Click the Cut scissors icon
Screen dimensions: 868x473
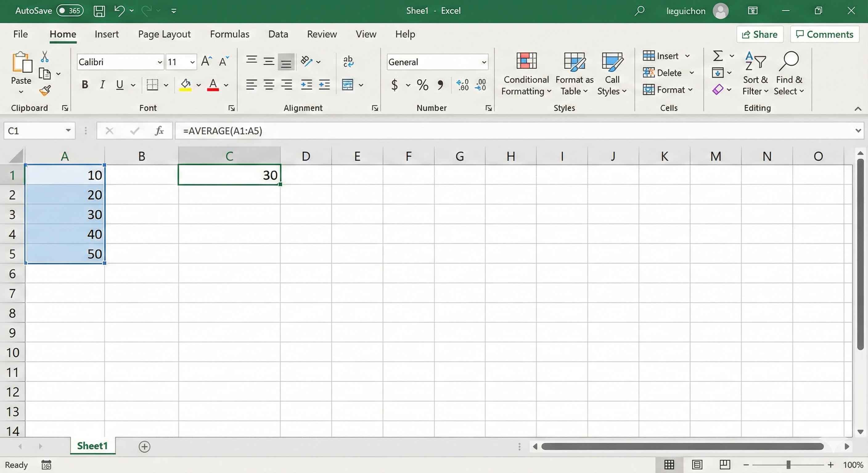[x=44, y=57]
